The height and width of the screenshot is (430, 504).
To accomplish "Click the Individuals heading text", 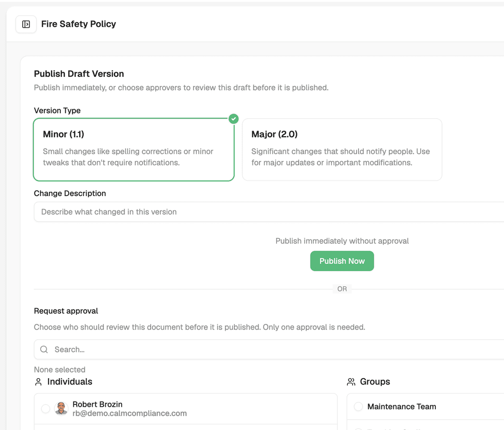I will click(x=70, y=381).
